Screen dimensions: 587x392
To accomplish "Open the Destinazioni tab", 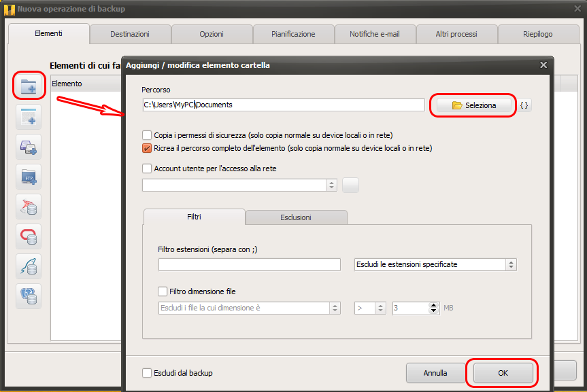I will click(x=130, y=34).
